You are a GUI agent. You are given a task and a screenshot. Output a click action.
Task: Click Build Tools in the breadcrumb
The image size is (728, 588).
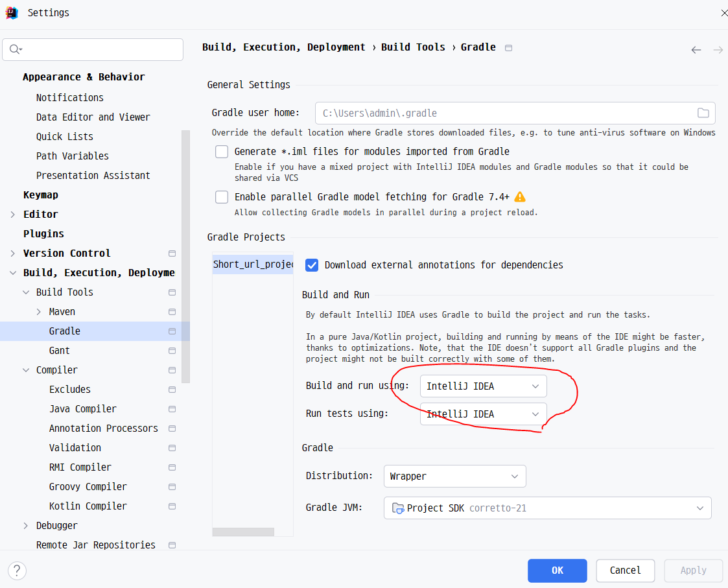click(413, 47)
